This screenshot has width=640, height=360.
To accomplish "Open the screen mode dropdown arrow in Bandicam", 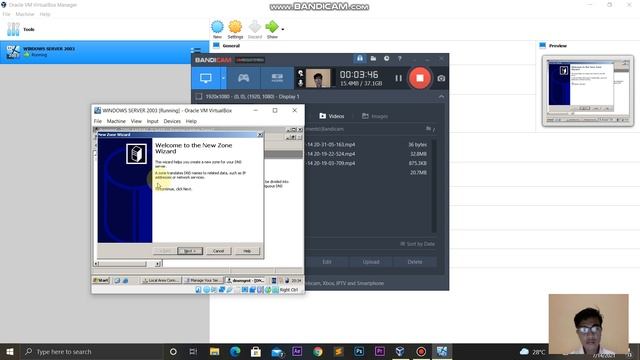I will (223, 78).
